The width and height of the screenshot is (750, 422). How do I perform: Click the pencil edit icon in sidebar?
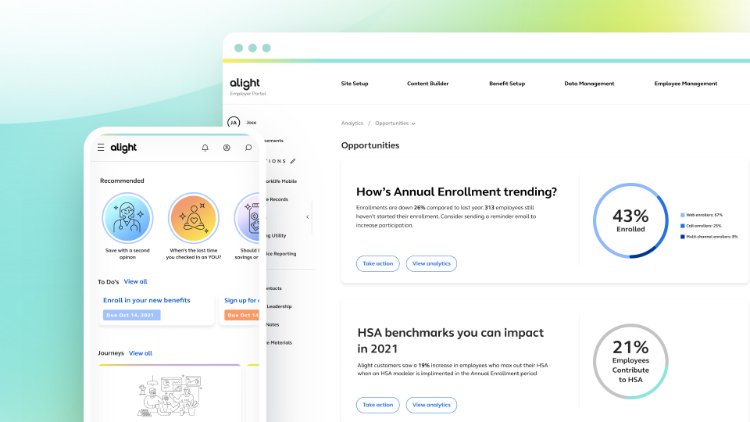coord(293,161)
